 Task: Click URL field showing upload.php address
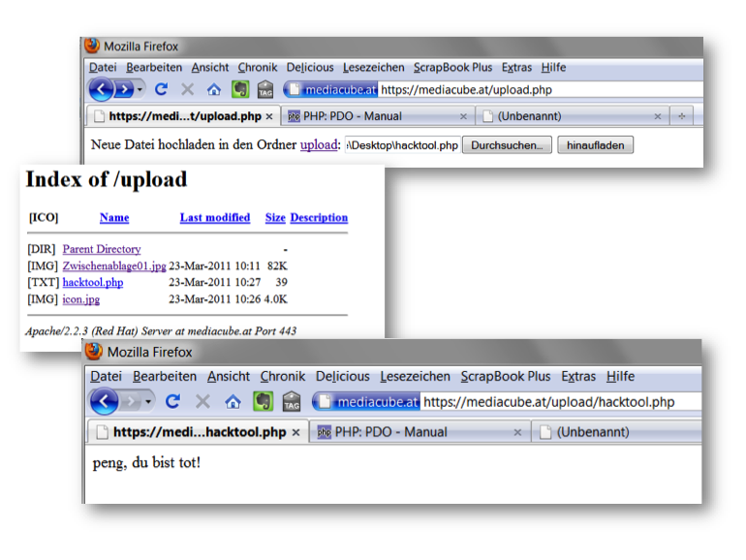coord(540,89)
